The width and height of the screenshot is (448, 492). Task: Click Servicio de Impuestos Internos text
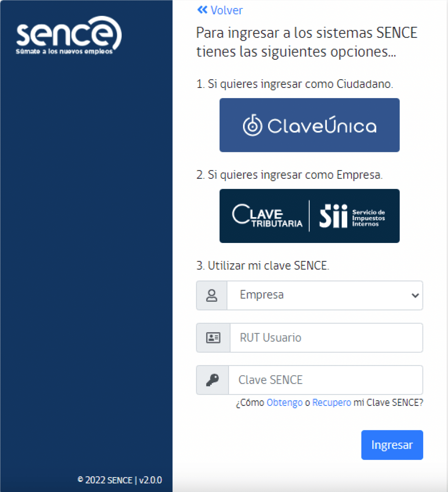point(369,218)
